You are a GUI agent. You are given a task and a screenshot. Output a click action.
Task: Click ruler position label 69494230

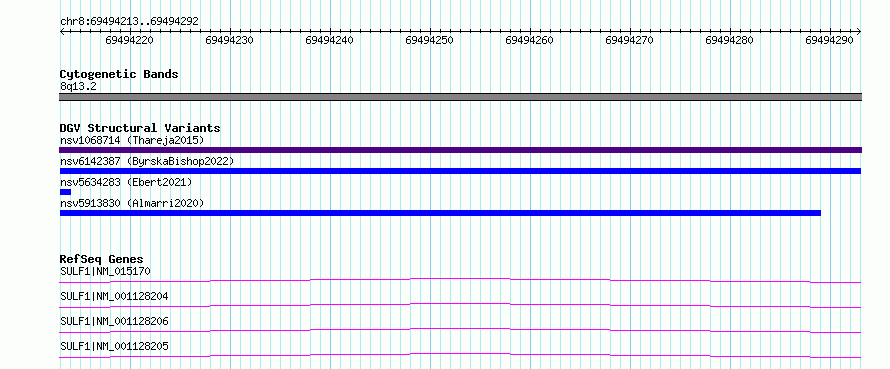(x=229, y=40)
